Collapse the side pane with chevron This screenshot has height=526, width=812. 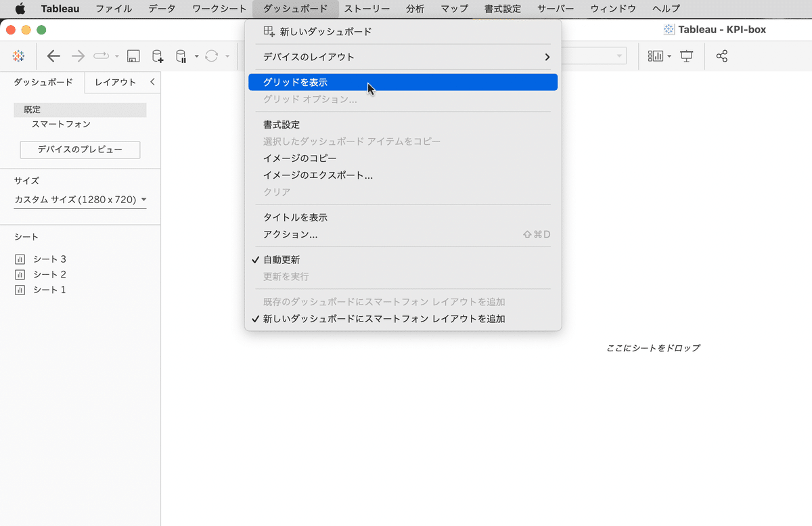152,82
